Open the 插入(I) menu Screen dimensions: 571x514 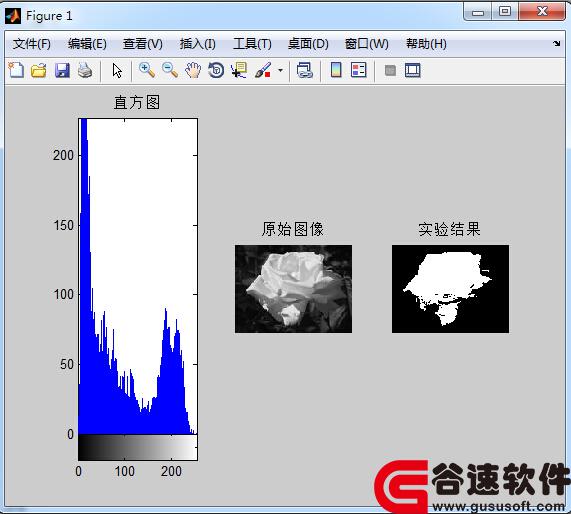198,44
